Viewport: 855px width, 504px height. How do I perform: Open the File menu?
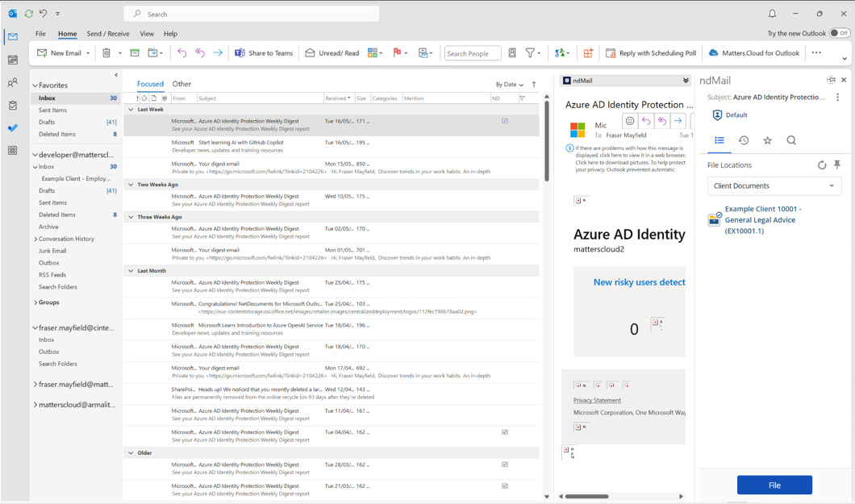point(40,34)
